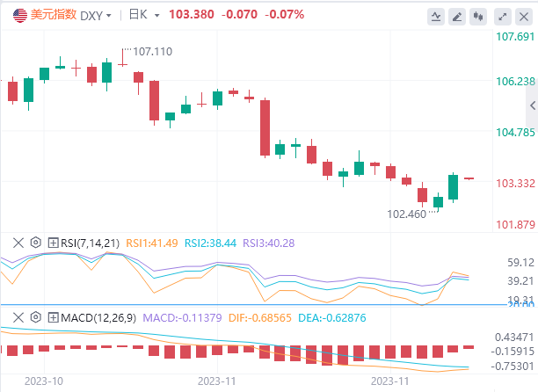
Task: Click the -0.75301 MACD axis label
Action: 513,367
